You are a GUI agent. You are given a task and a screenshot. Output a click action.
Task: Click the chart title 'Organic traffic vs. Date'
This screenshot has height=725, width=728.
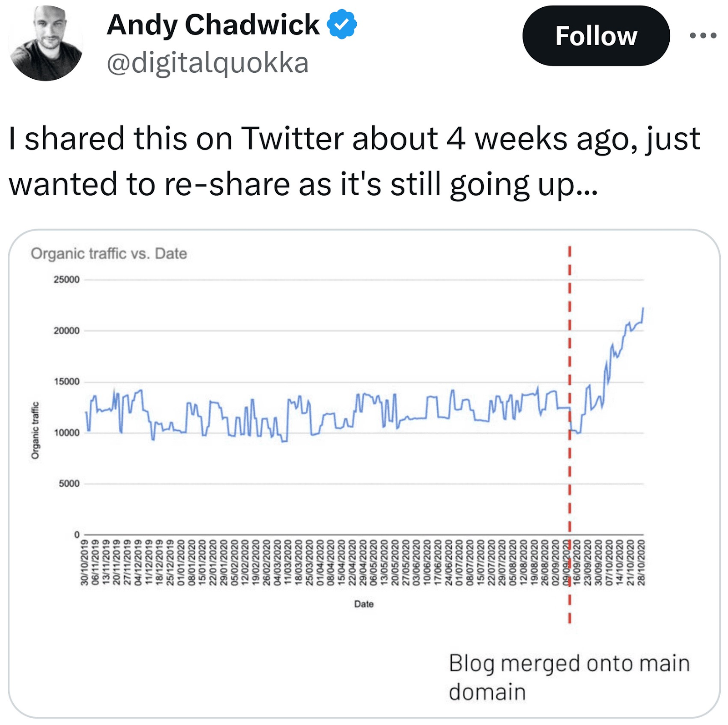(109, 254)
